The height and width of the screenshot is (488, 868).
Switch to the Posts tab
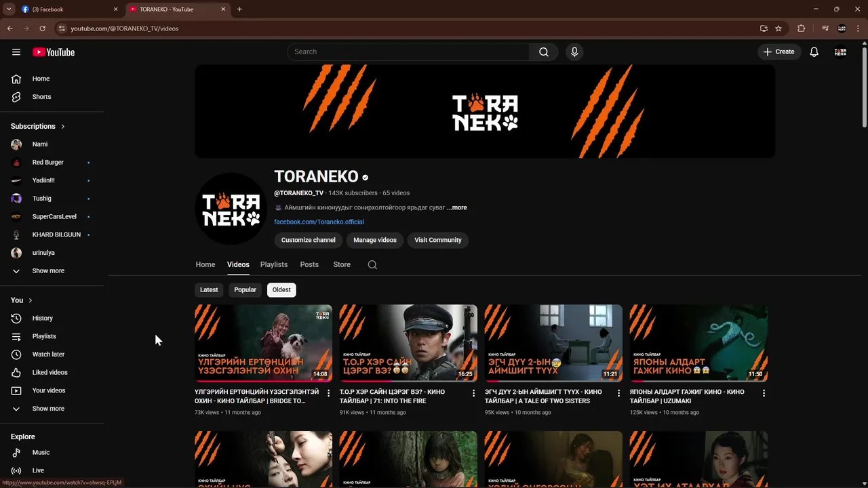309,265
